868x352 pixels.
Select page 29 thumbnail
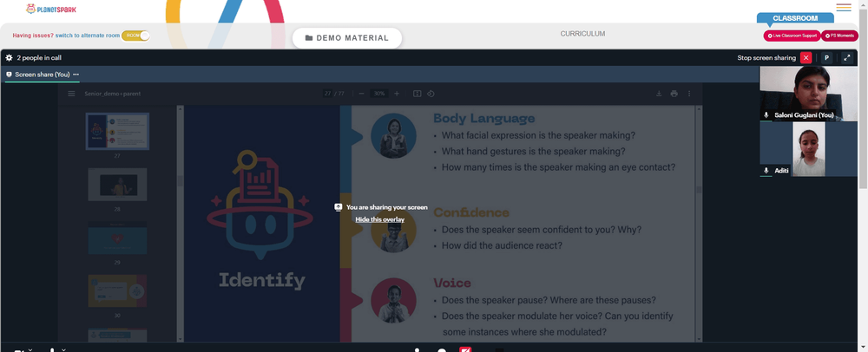pos(117,238)
